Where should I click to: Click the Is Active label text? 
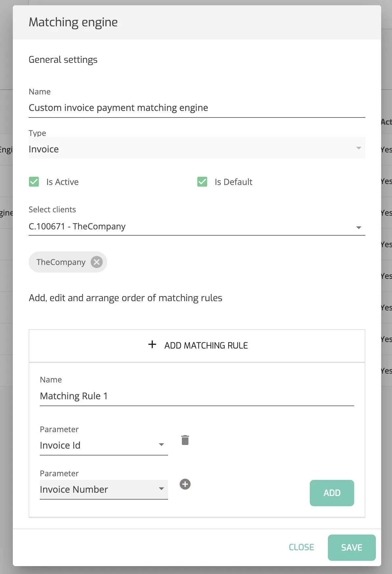click(x=62, y=182)
